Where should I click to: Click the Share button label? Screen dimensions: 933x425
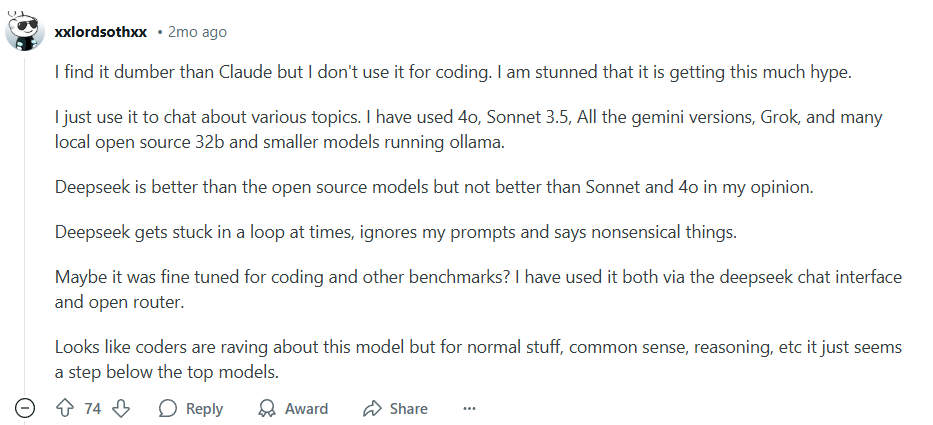408,408
